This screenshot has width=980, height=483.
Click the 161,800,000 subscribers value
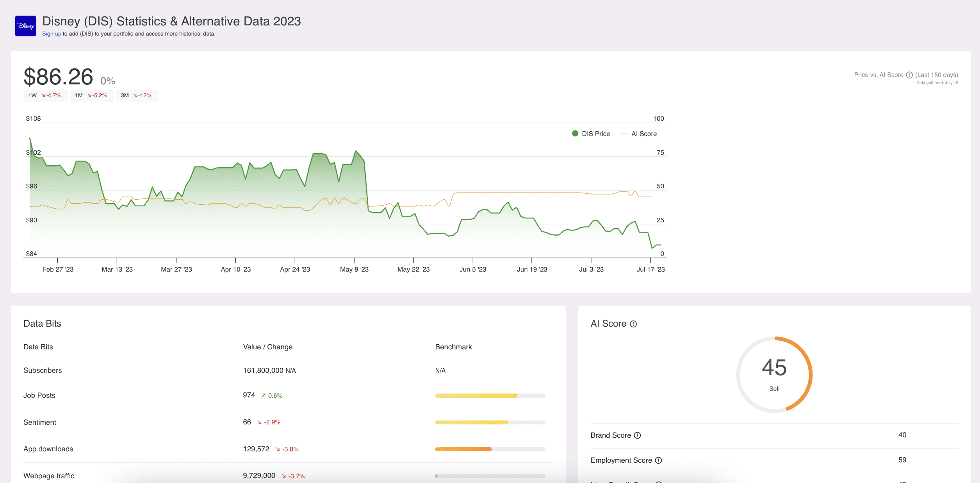(263, 370)
